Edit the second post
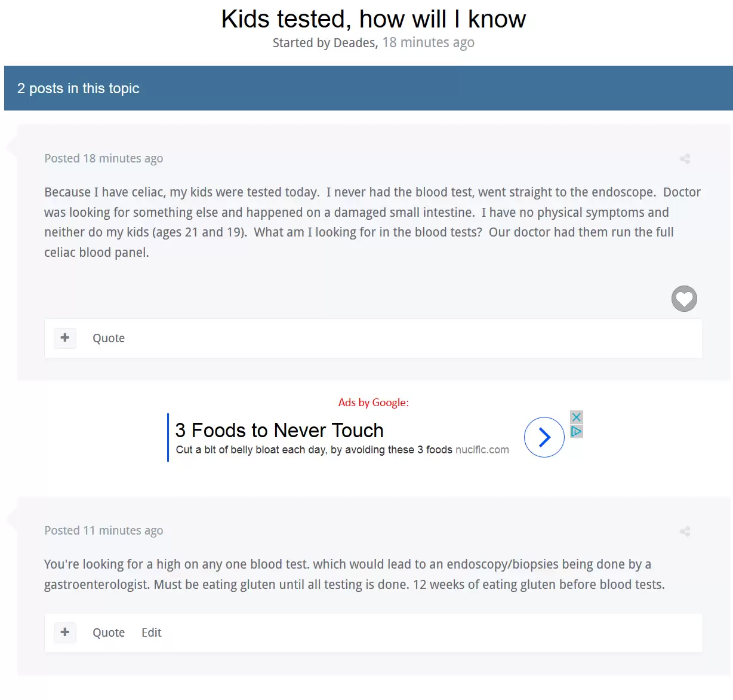The width and height of the screenshot is (733, 700). (x=151, y=633)
